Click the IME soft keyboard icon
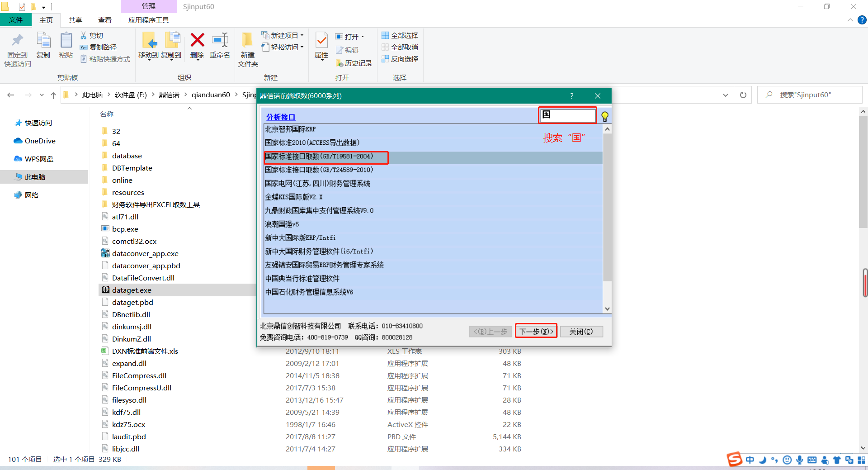This screenshot has width=868, height=470. (812, 460)
